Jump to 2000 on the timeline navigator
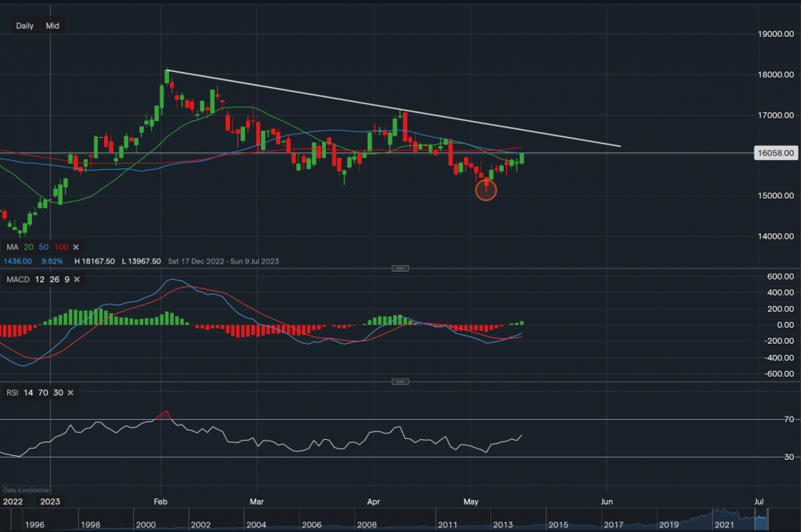Image resolution: width=801 pixels, height=532 pixels. coord(146,525)
